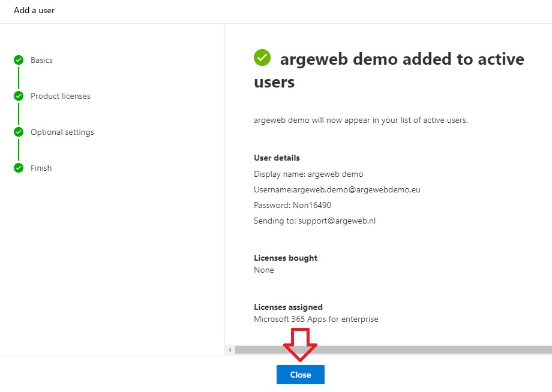Click the Product licenses checkmark icon
The height and width of the screenshot is (392, 552).
click(x=19, y=96)
